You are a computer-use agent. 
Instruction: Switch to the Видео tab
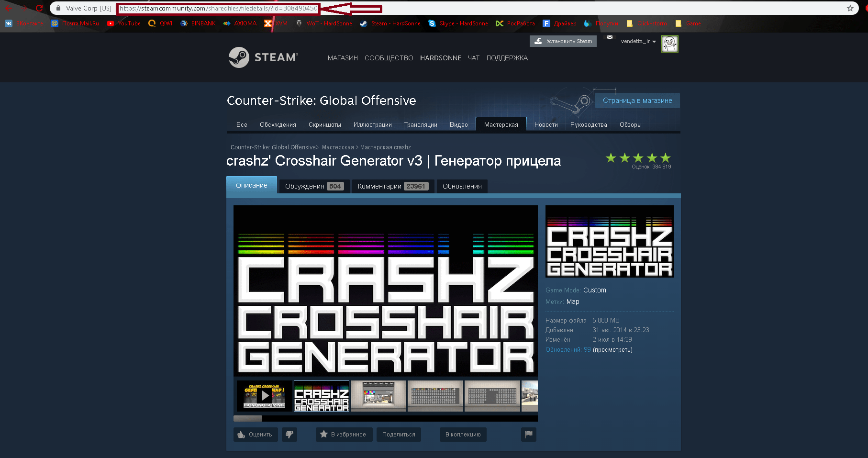click(x=459, y=124)
